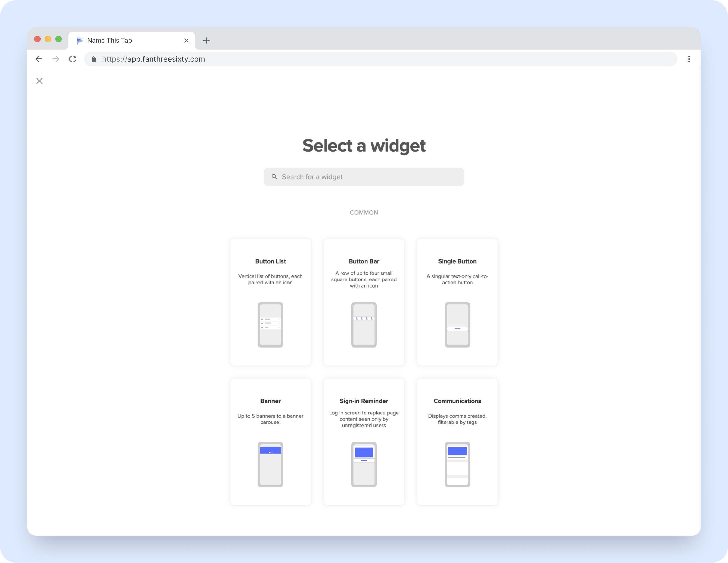
Task: Click 'A singular text-only call-to-action' description
Action: [457, 279]
